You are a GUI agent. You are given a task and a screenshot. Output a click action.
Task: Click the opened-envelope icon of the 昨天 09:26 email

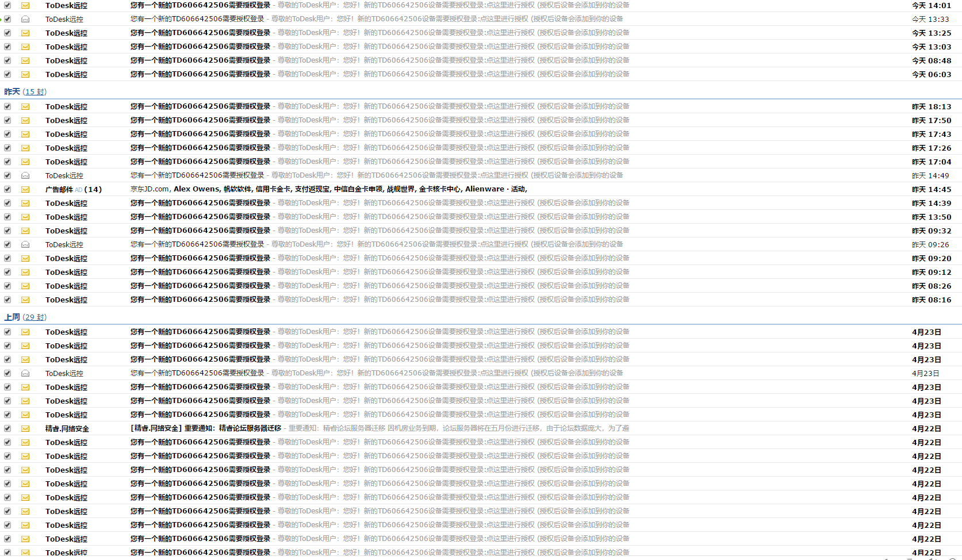(25, 244)
